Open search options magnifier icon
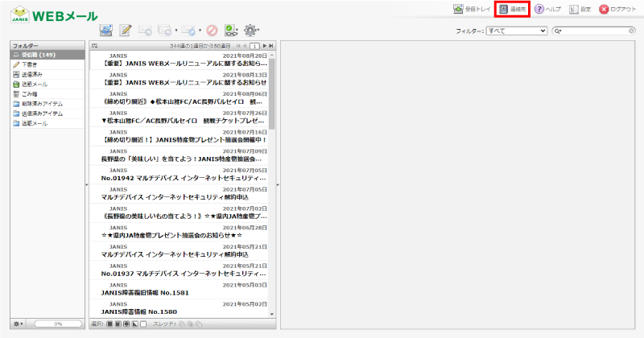This screenshot has width=644, height=338. (x=558, y=31)
